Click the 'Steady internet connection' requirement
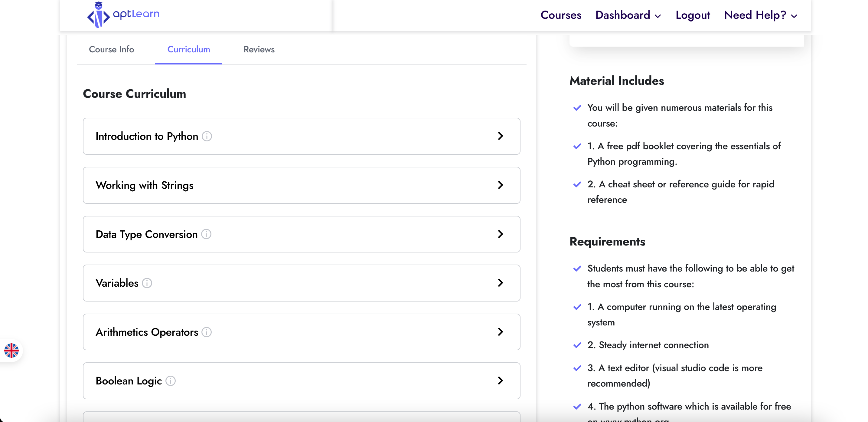868x422 pixels. click(x=648, y=345)
